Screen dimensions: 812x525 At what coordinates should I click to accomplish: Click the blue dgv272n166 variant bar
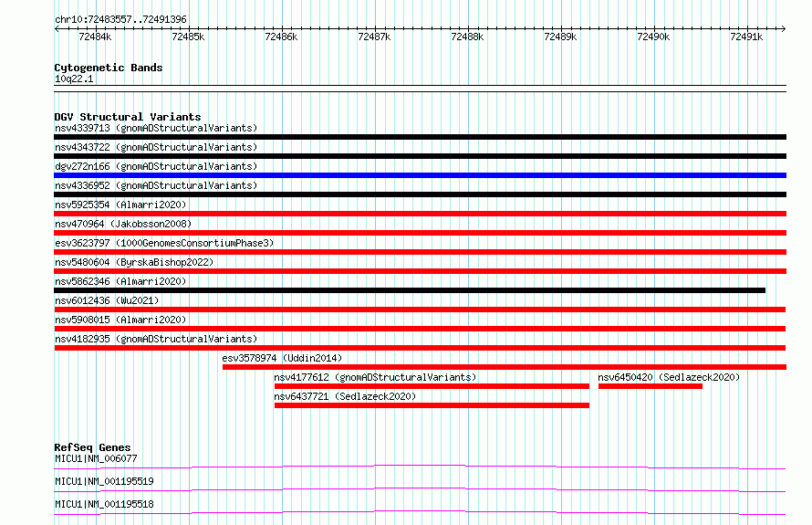tap(420, 175)
